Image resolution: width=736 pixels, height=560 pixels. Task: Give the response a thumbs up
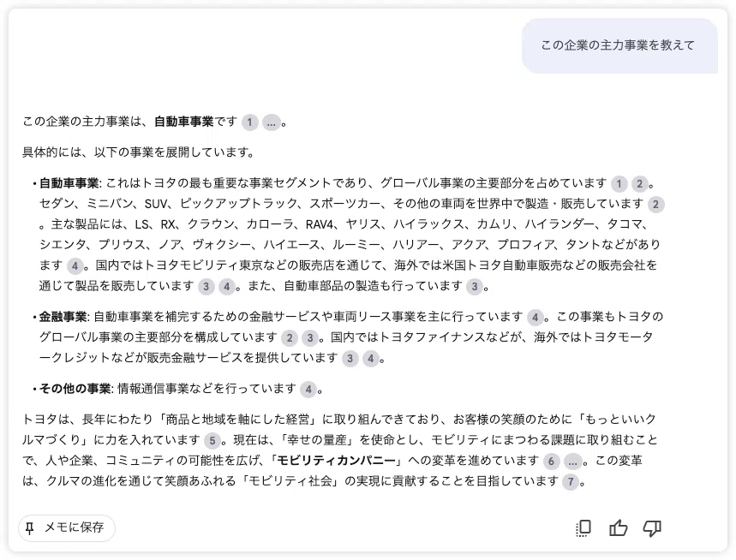point(618,528)
